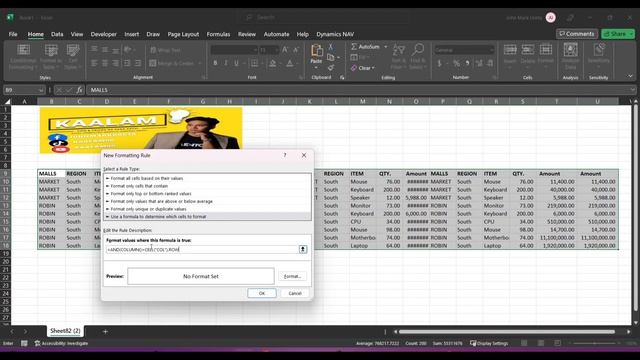
Task: Apply Underline formatting from the ribbon
Action: pyautogui.click(x=236, y=63)
